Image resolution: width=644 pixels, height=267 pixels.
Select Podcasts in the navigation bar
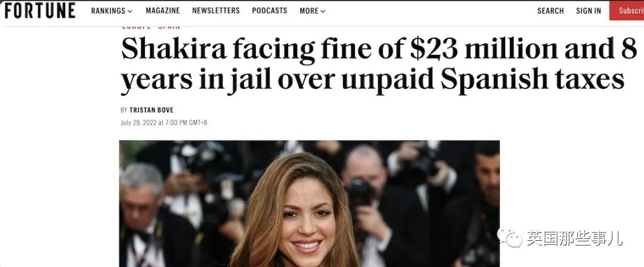coord(270,11)
